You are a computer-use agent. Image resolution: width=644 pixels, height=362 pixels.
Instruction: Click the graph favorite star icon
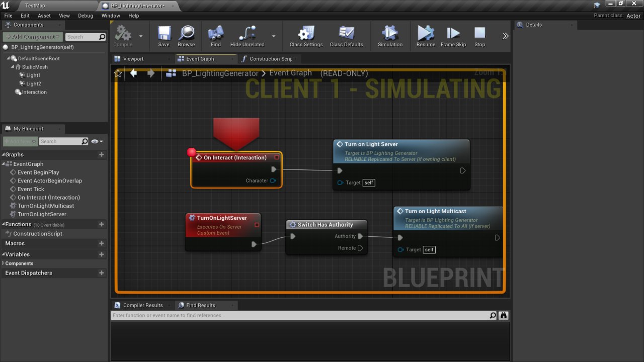[118, 73]
